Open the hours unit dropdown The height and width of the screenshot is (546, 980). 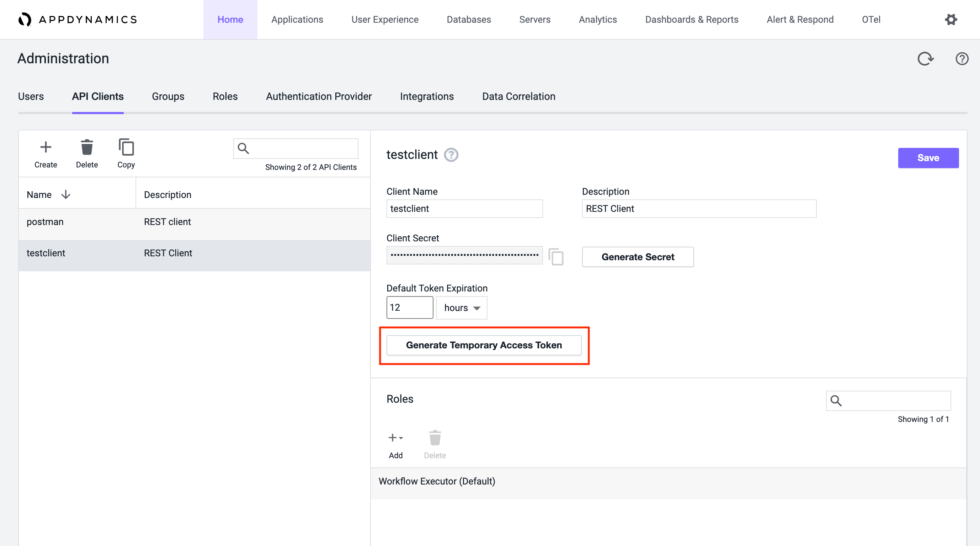[x=462, y=307]
